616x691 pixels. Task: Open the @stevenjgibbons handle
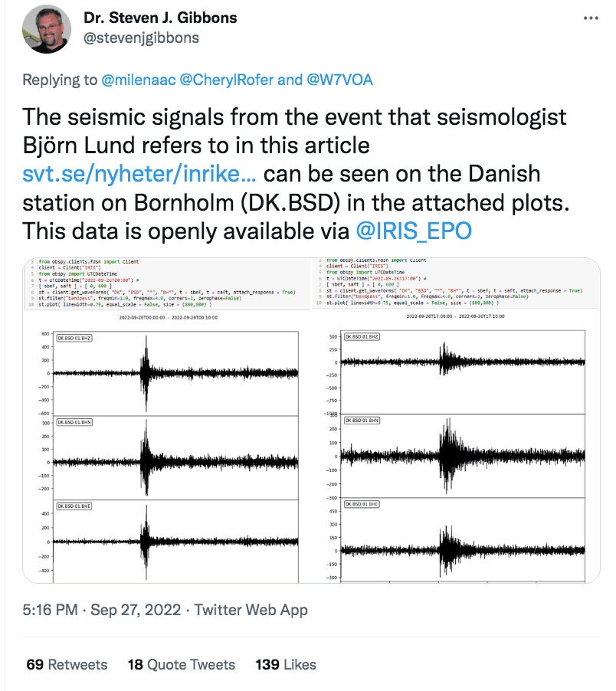[x=141, y=38]
